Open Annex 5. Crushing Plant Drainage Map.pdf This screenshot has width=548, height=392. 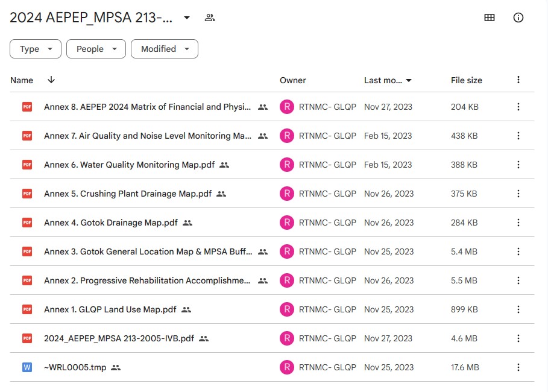[x=128, y=194]
